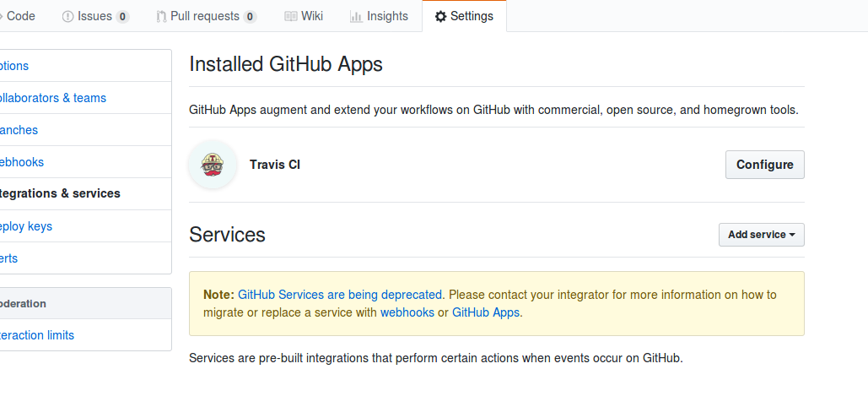The width and height of the screenshot is (868, 407).
Task: Go to the Code tab
Action: [x=18, y=16]
